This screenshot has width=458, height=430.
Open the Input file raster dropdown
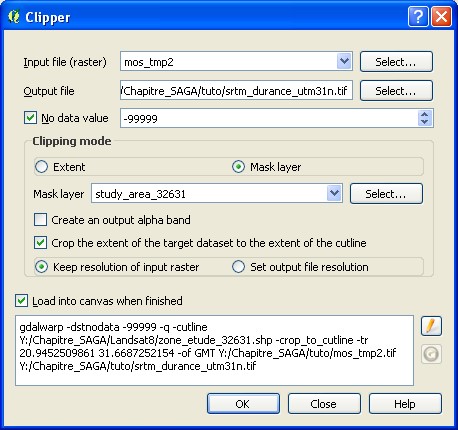344,61
